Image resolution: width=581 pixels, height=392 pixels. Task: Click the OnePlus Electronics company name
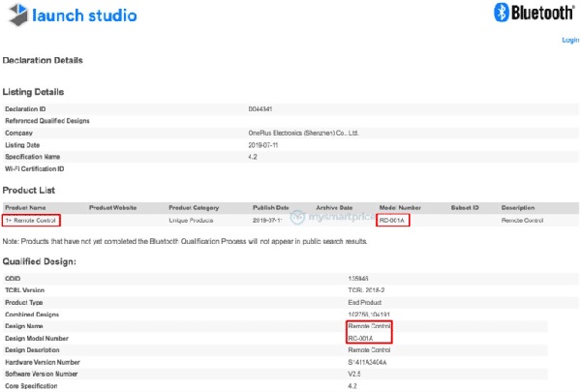tap(303, 133)
